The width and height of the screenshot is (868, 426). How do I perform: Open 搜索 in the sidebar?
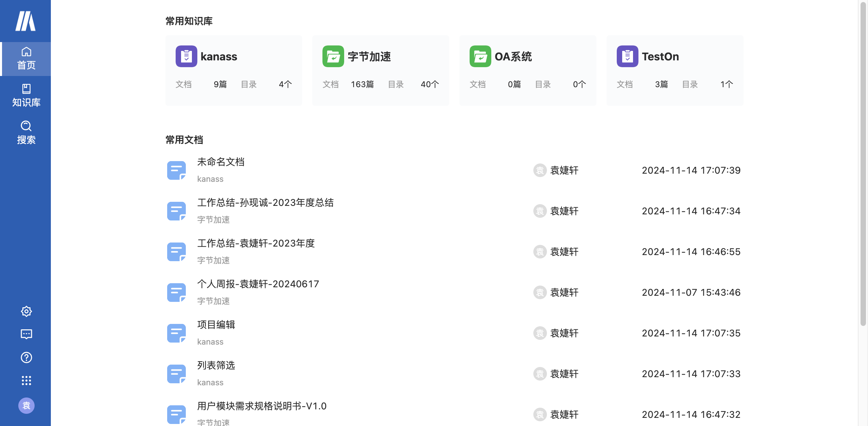click(26, 133)
